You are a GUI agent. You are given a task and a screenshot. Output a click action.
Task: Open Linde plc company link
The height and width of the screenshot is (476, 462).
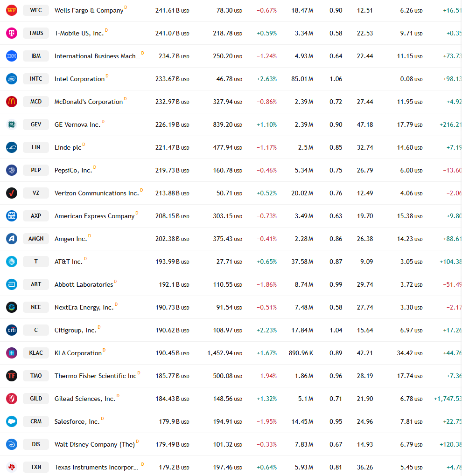pos(68,147)
